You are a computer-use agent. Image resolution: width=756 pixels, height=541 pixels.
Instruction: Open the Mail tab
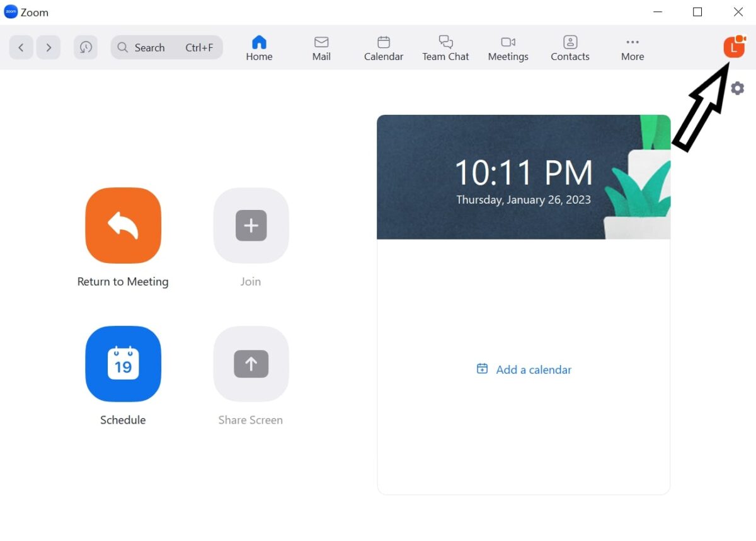coord(321,48)
